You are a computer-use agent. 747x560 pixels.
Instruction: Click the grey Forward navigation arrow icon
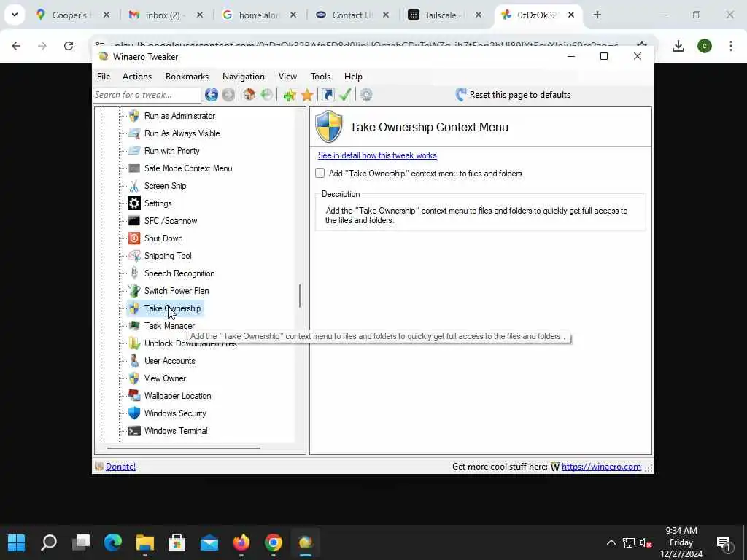228,95
